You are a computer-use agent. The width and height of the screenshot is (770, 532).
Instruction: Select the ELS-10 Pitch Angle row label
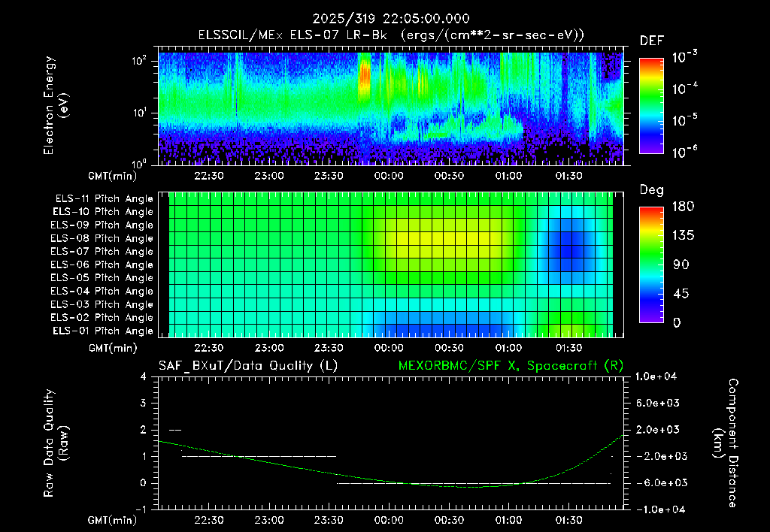(103, 212)
